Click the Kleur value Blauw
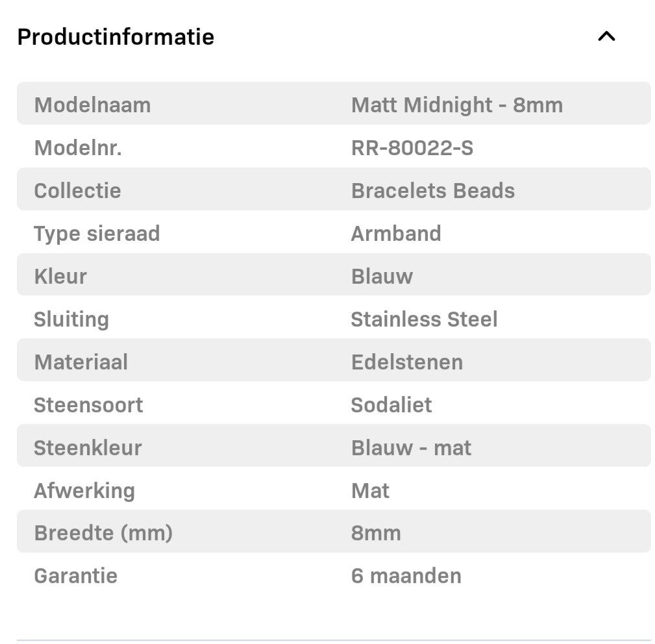Viewport: 655px width, 644px height. (382, 277)
